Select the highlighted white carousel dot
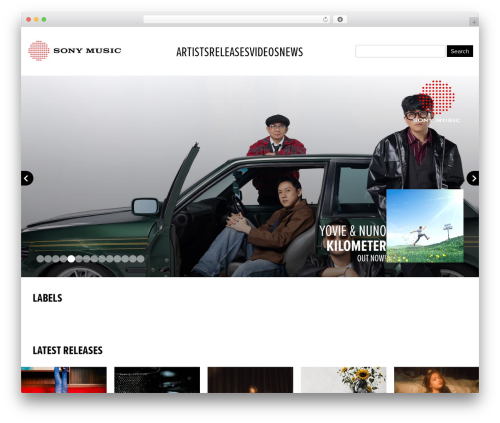The height and width of the screenshot is (423, 500). [71, 259]
